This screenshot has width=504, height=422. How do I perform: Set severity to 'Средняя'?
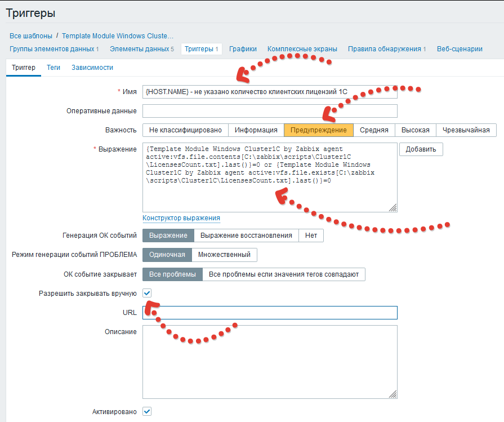pyautogui.click(x=374, y=130)
